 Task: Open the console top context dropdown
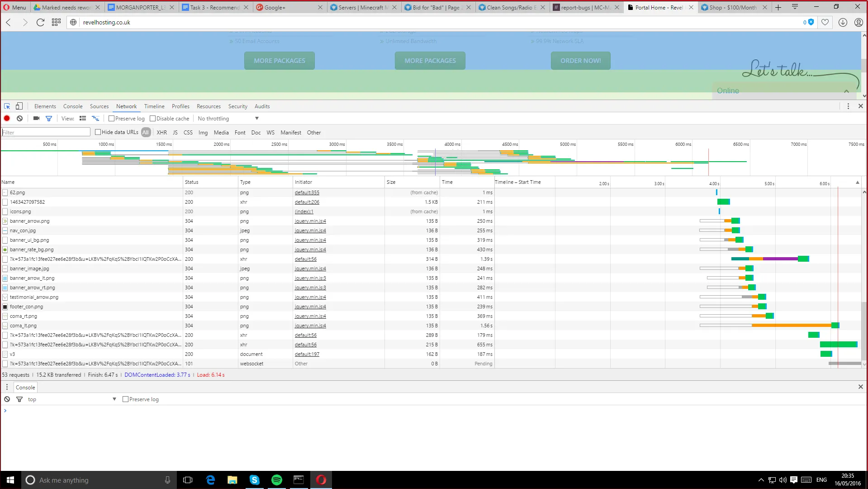pos(72,399)
